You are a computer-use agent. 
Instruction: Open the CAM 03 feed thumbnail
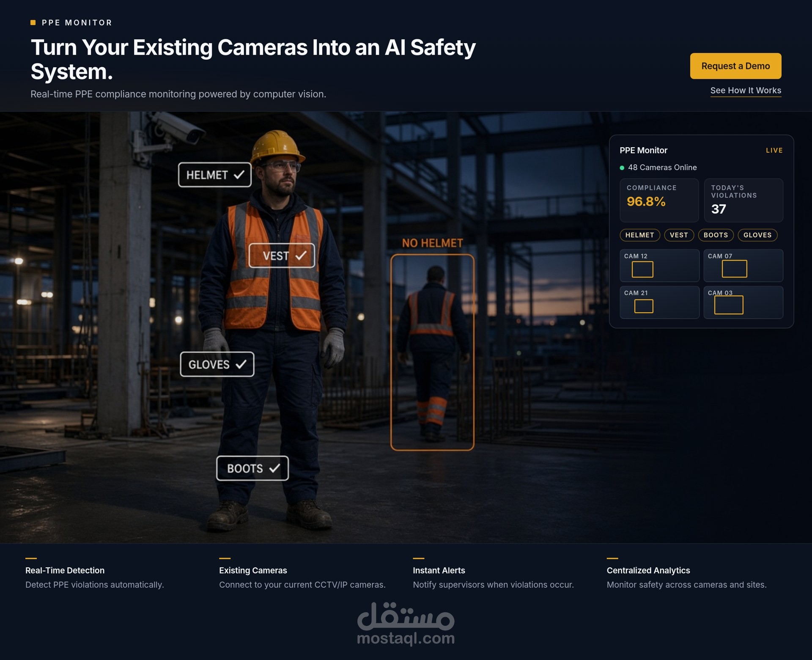(x=743, y=302)
